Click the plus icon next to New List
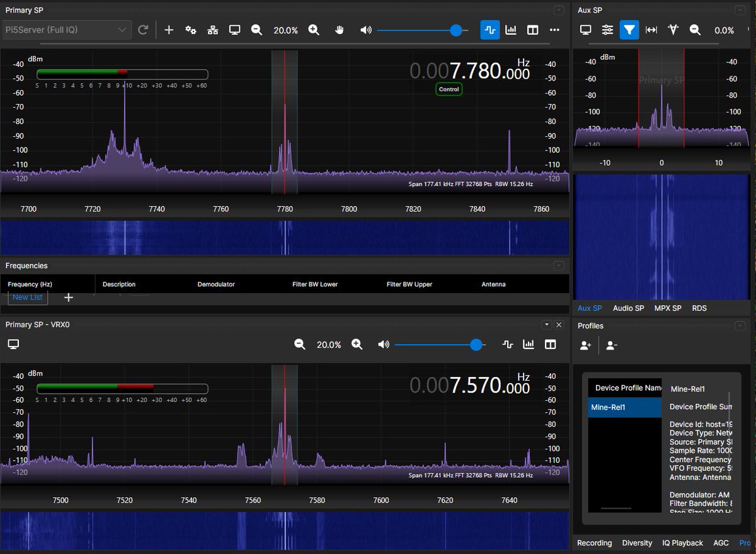This screenshot has height=554, width=756. (69, 297)
